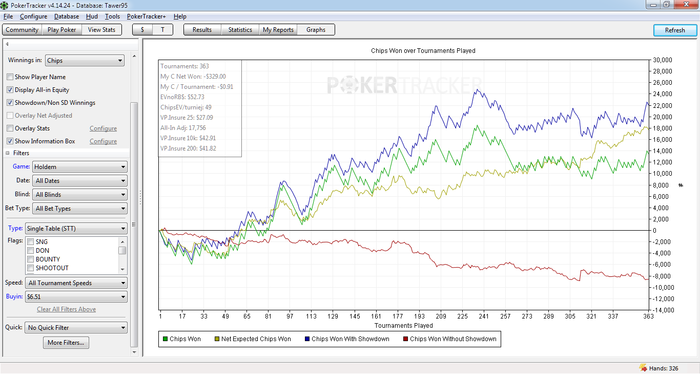
Task: Click the red Chips Won Without Showdown swatch
Action: pos(405,339)
